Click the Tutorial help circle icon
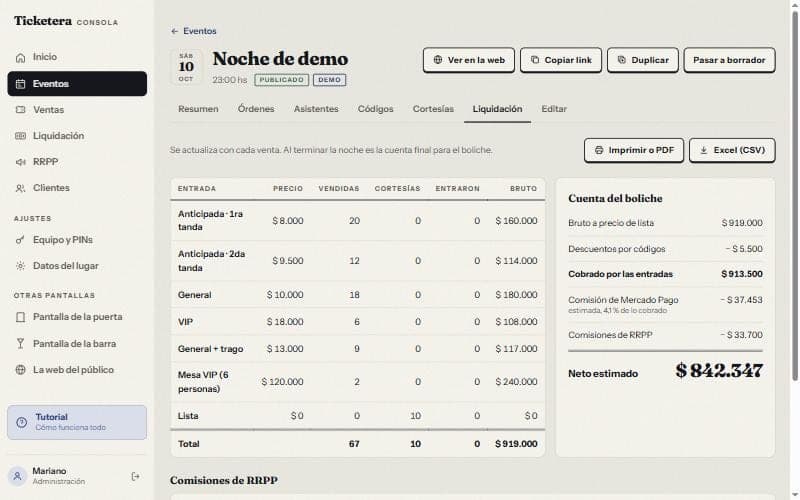 [x=21, y=422]
